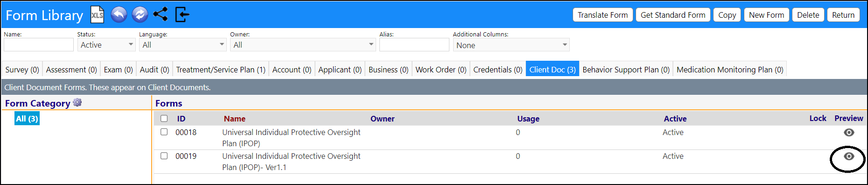Click Get Standard Form button

(673, 15)
